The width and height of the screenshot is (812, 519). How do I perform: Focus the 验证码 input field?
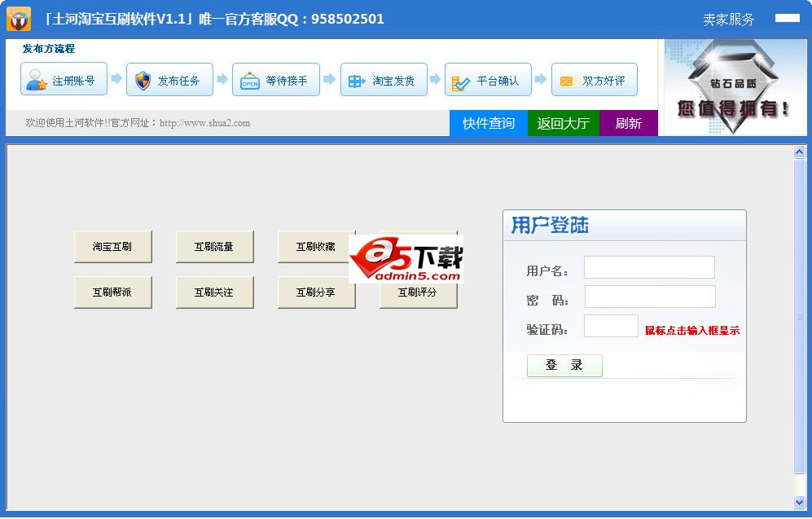[611, 326]
